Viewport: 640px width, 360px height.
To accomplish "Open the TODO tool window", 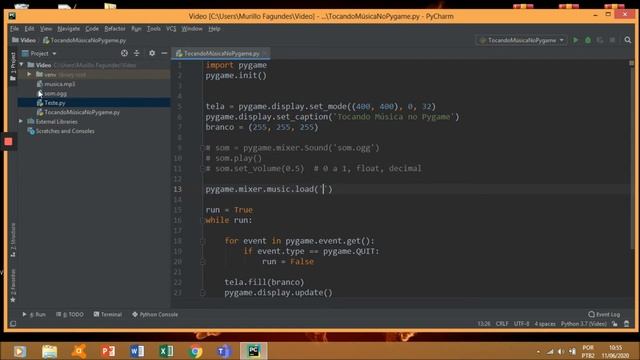I will [70, 314].
